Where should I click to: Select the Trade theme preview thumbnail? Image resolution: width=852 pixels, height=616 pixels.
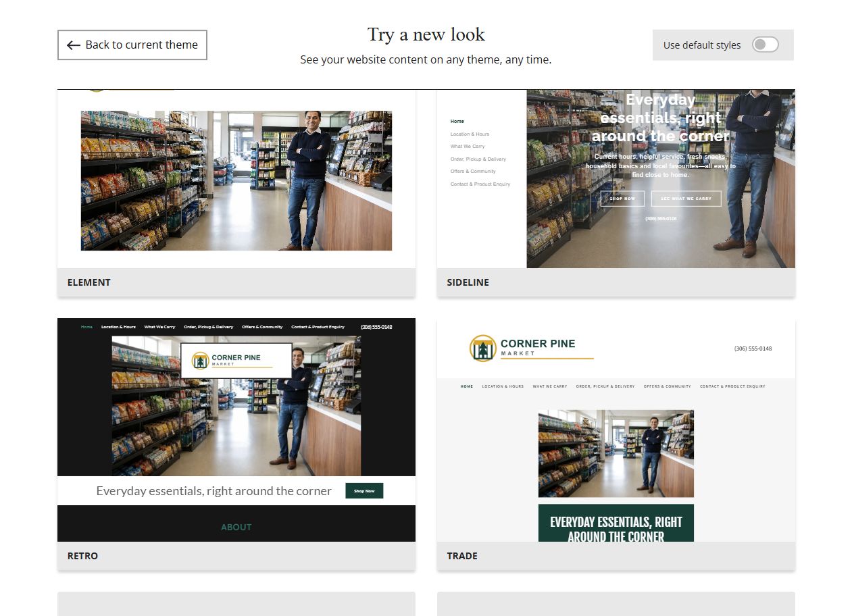(x=616, y=430)
